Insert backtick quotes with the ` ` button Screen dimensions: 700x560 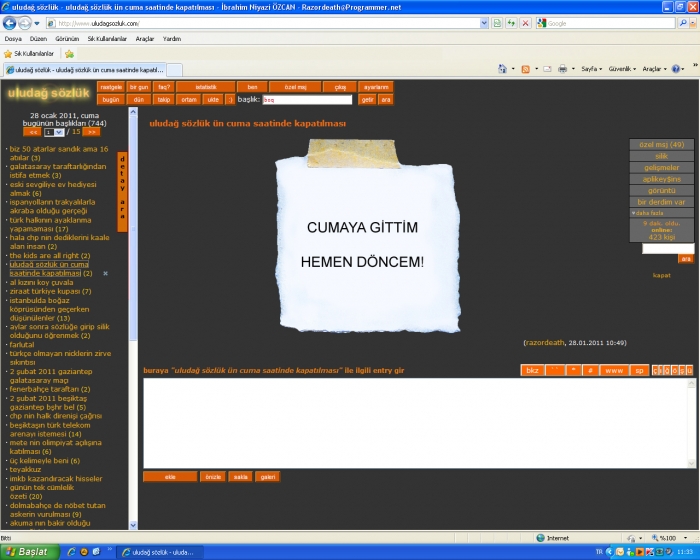[x=555, y=371]
